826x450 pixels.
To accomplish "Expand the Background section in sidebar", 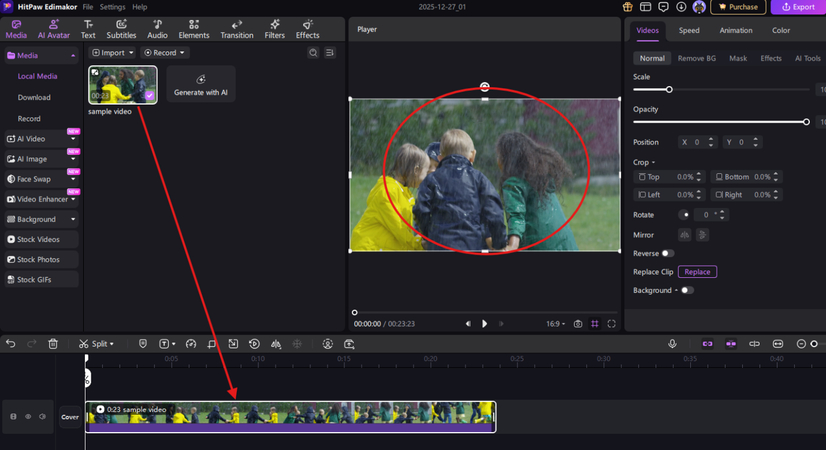I will tap(73, 219).
